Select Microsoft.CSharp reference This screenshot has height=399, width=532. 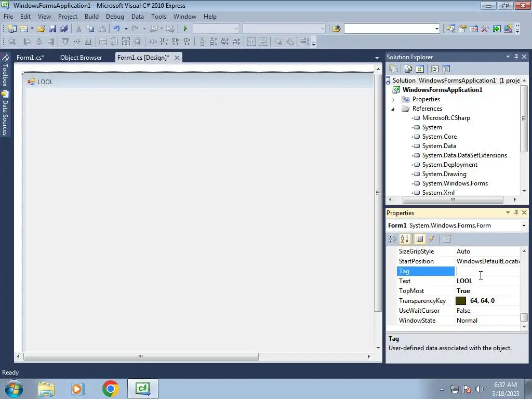click(446, 118)
